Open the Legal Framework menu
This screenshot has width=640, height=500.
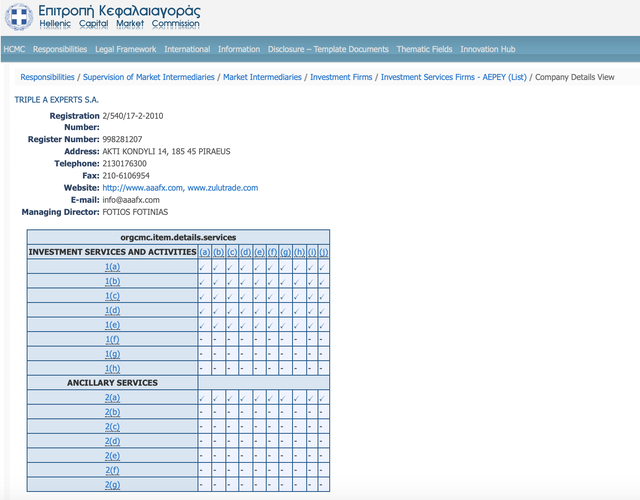[x=126, y=49]
